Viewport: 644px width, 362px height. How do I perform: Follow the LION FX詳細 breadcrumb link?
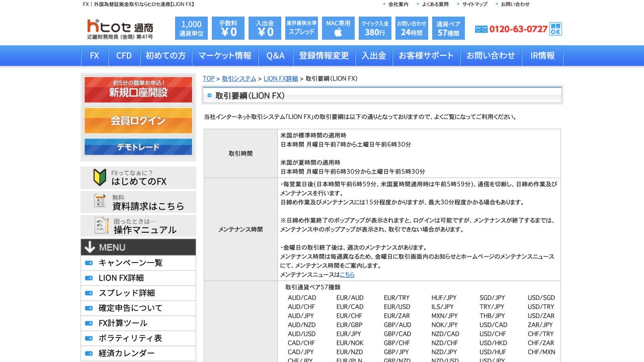click(281, 78)
